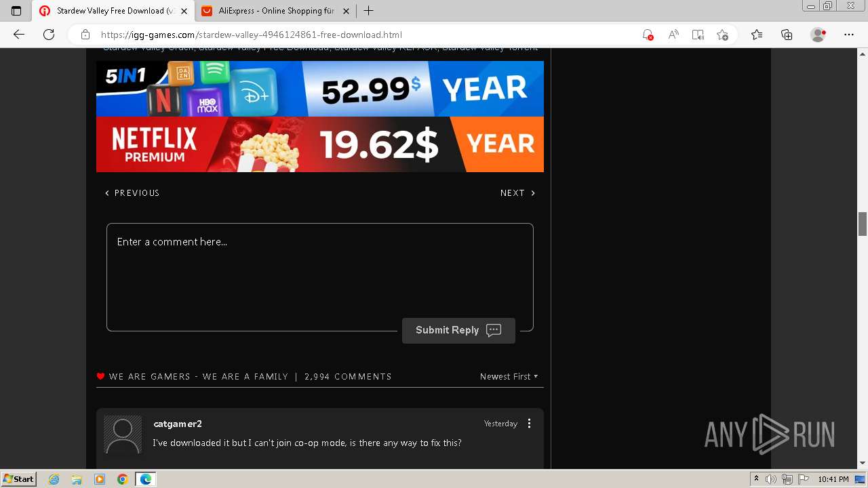Image resolution: width=868 pixels, height=488 pixels.
Task: Open blocked notifications bell icon
Action: pos(648,35)
